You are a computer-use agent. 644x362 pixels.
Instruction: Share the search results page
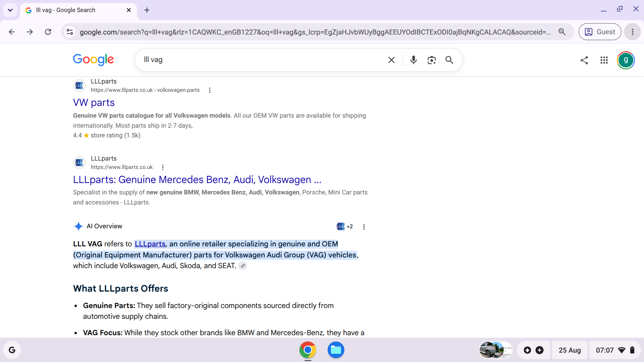point(584,60)
